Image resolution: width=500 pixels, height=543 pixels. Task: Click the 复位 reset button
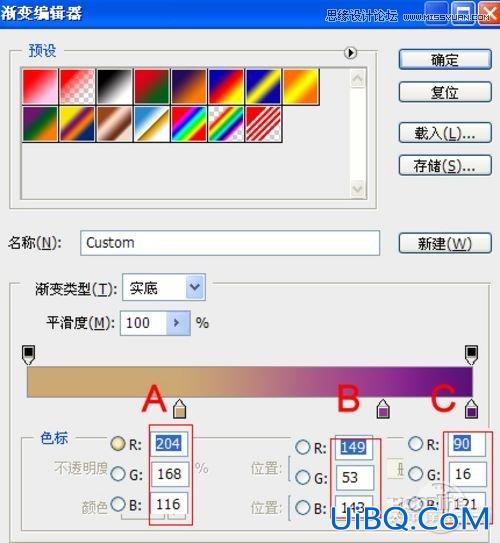click(x=445, y=92)
